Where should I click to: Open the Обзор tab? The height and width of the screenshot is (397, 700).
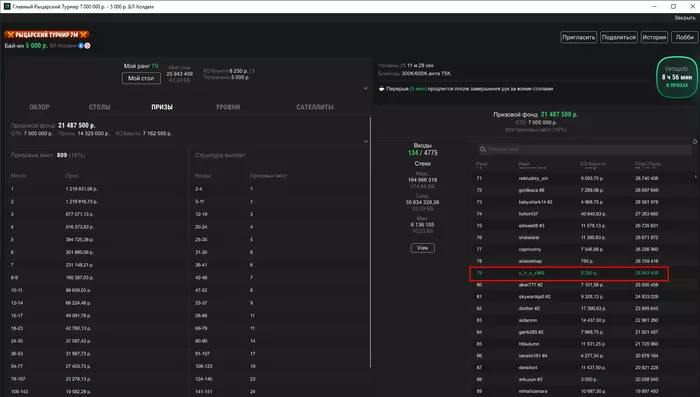pyautogui.click(x=39, y=107)
